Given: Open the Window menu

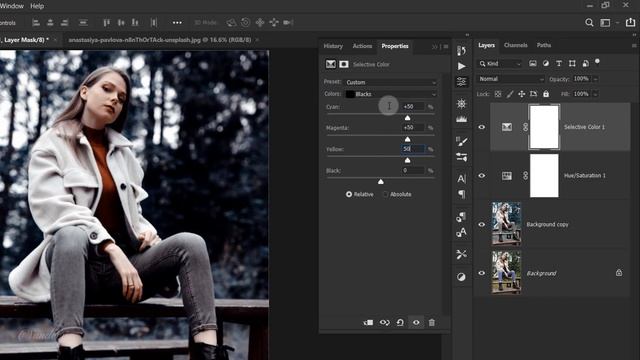Looking at the screenshot, I should [x=12, y=6].
